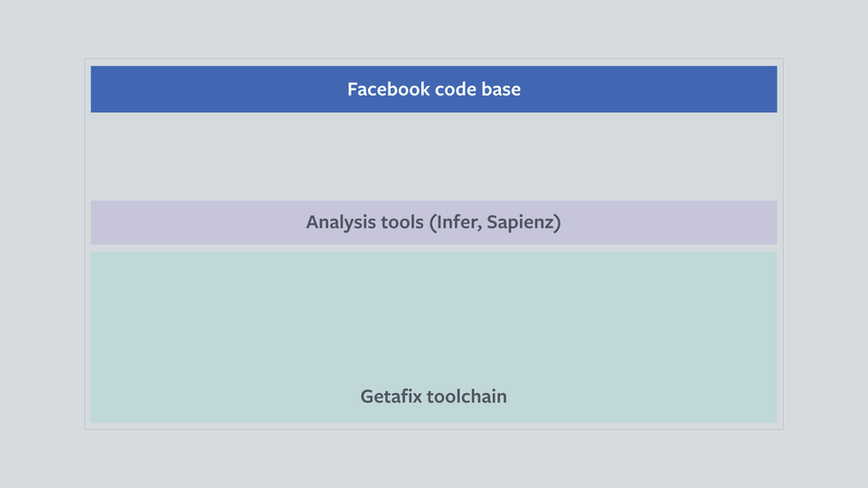The width and height of the screenshot is (868, 488).
Task: Click the grey background above the diagram frame
Action: [x=433, y=29]
